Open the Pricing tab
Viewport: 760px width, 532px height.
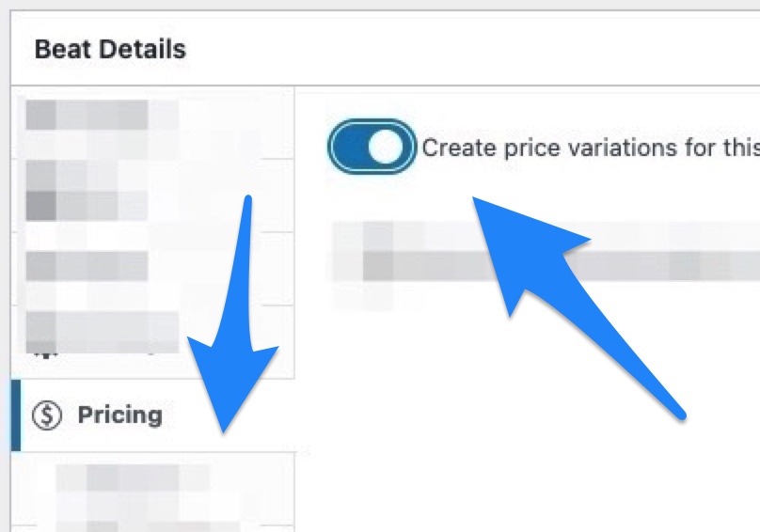[x=152, y=415]
